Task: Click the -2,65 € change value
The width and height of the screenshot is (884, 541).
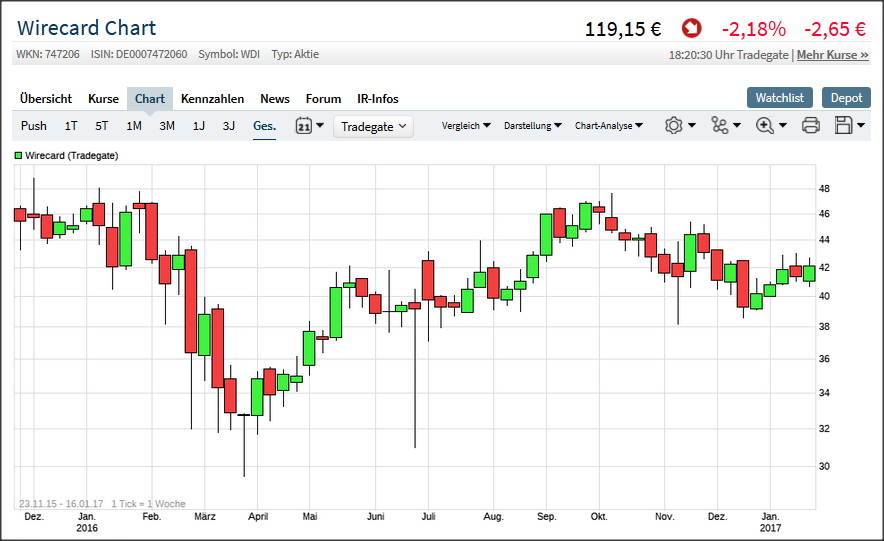Action: (x=835, y=29)
